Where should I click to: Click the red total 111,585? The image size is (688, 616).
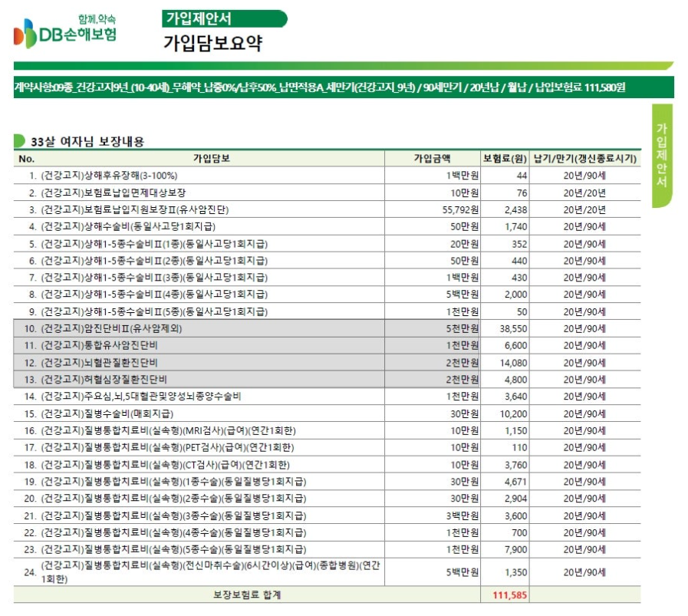pos(509,595)
